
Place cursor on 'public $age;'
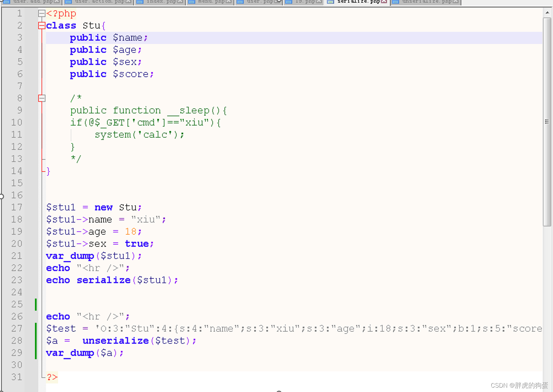106,50
